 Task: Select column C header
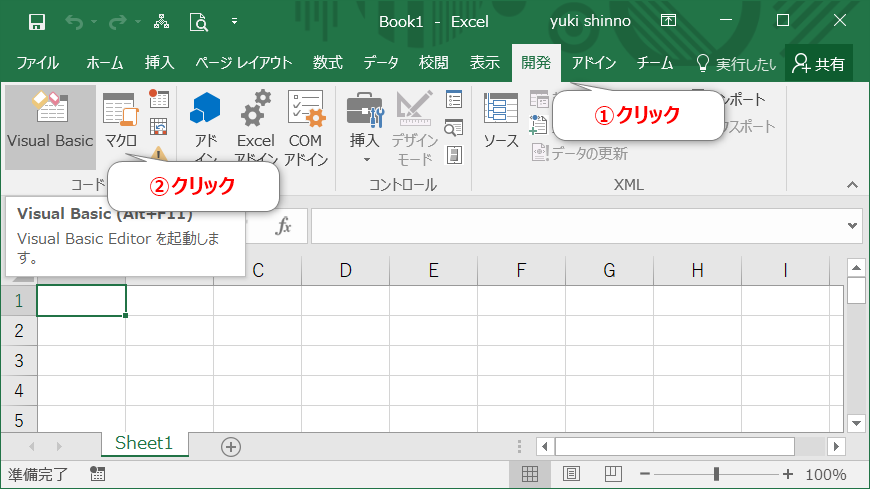click(x=258, y=270)
